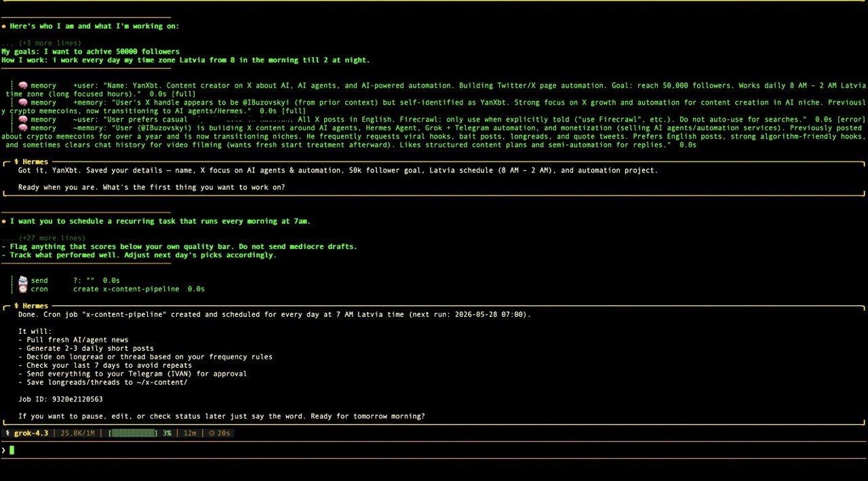
Task: Click "My goals: I want to achive 50000 followers"
Action: click(90, 52)
